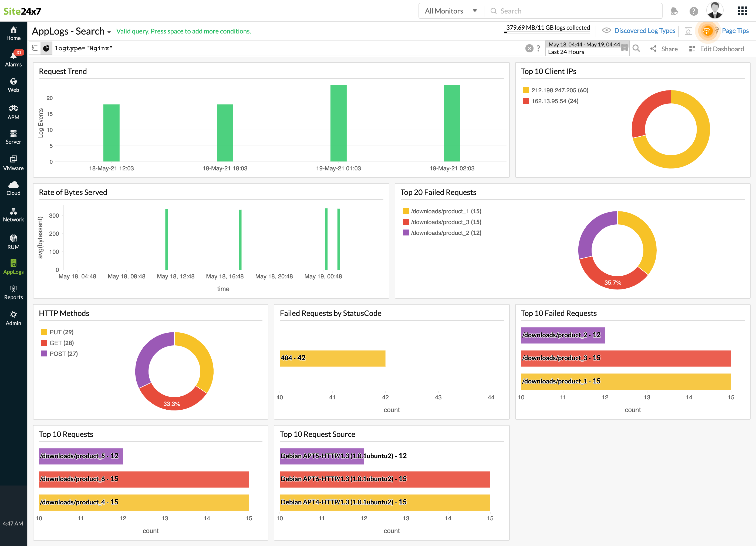Click the Edit Dashboard button

click(721, 49)
